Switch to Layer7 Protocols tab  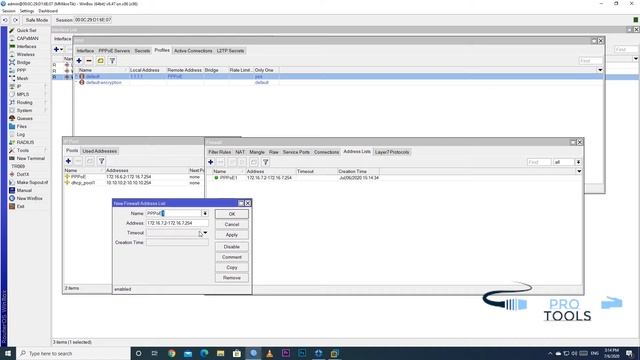(392, 152)
